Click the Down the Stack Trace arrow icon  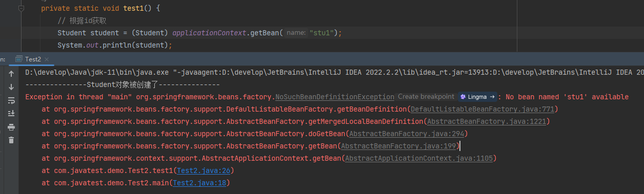11,87
